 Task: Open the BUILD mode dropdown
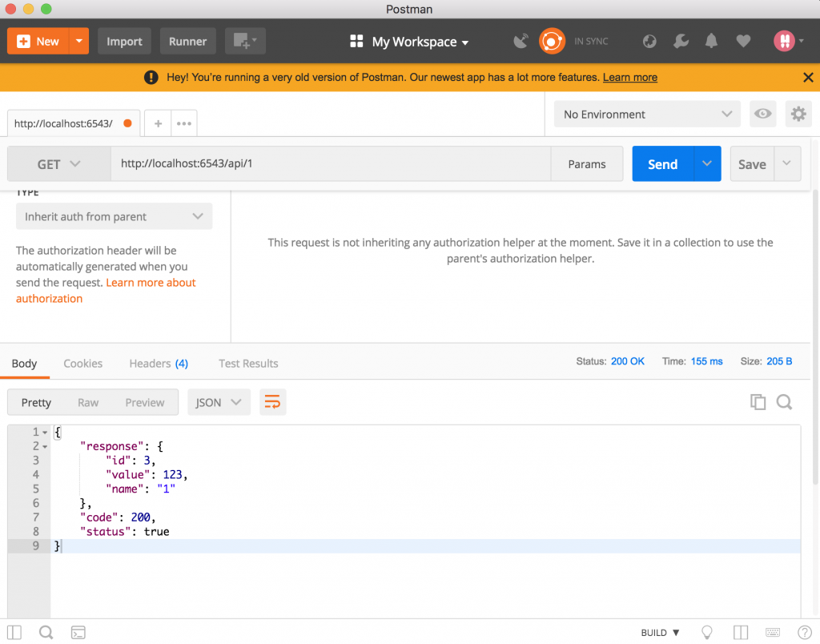coord(660,633)
